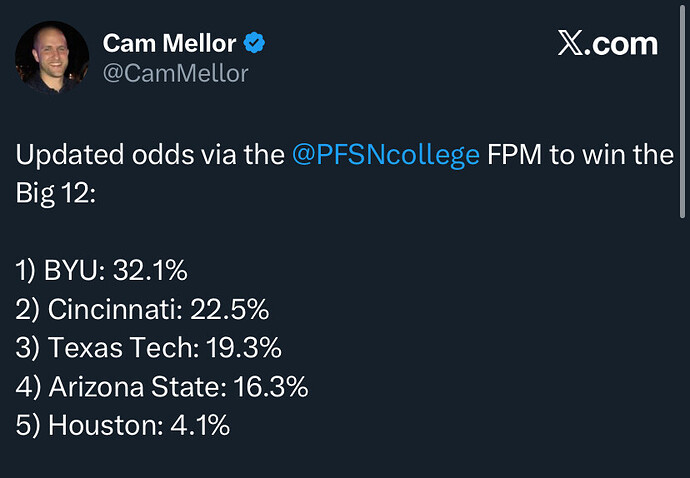Click the blue verified checkmark badge
The height and width of the screenshot is (478, 690).
click(255, 43)
